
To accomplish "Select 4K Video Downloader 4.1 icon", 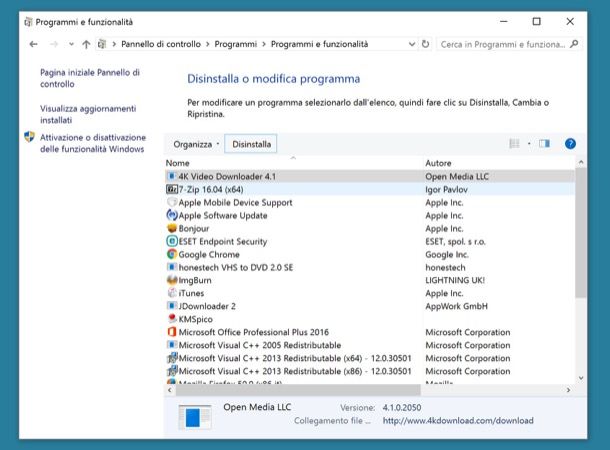I will click(172, 176).
